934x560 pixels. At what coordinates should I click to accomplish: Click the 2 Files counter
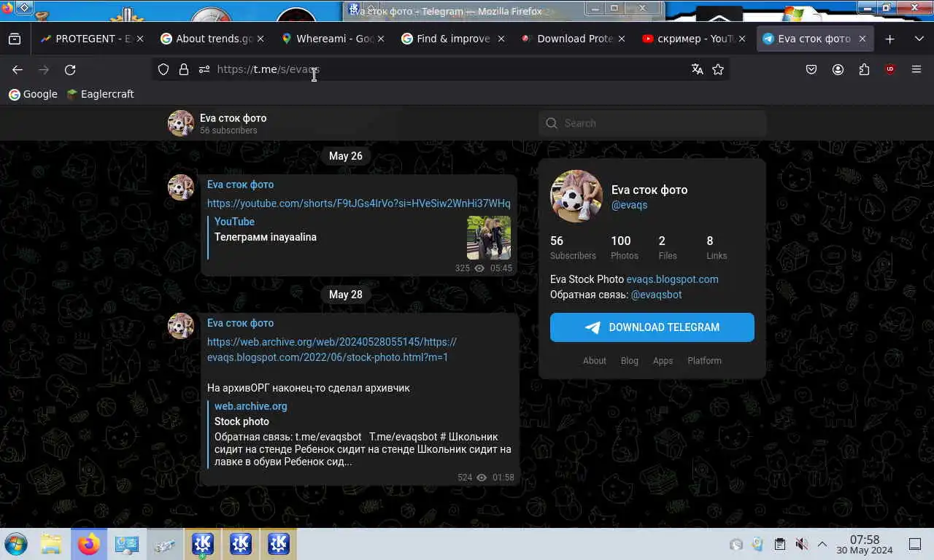point(667,248)
